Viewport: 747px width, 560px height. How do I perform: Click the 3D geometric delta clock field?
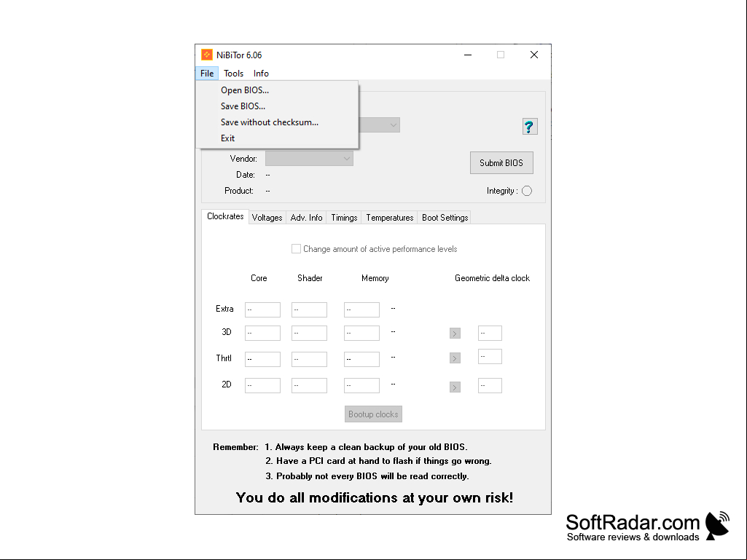pyautogui.click(x=490, y=333)
